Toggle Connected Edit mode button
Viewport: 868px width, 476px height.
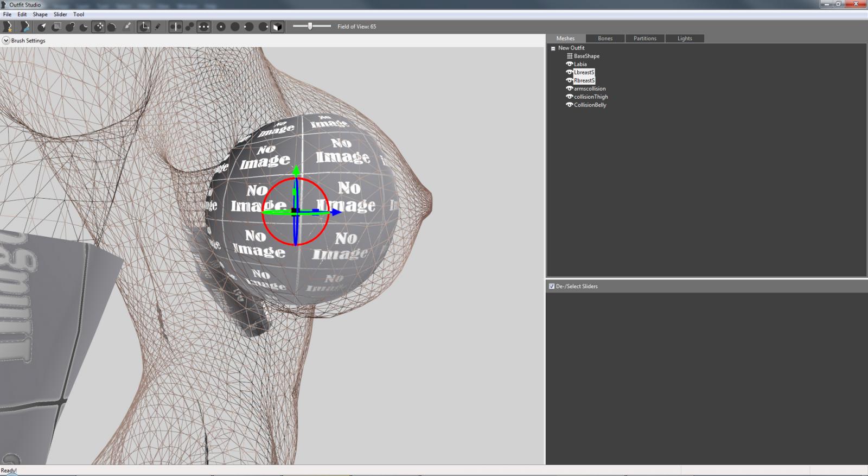189,27
